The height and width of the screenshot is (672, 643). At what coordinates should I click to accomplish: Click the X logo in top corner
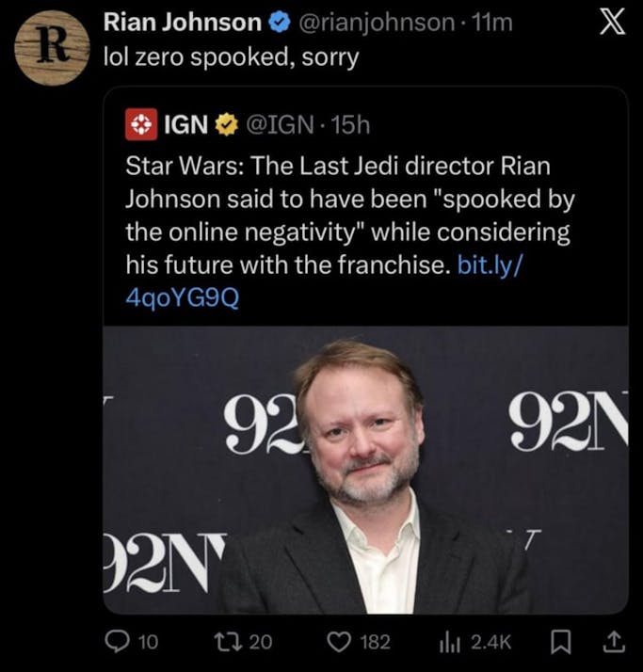point(612,24)
